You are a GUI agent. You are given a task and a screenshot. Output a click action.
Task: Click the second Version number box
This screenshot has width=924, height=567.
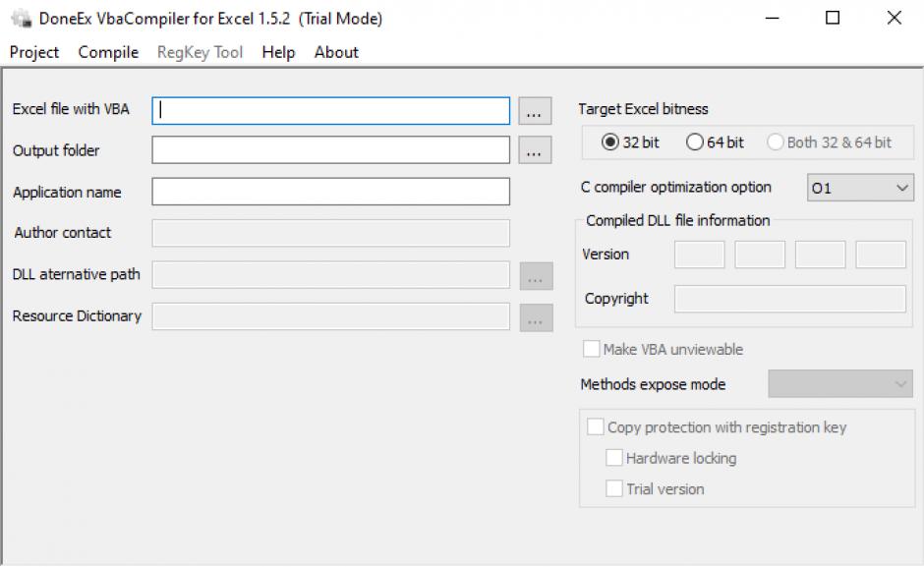[760, 255]
